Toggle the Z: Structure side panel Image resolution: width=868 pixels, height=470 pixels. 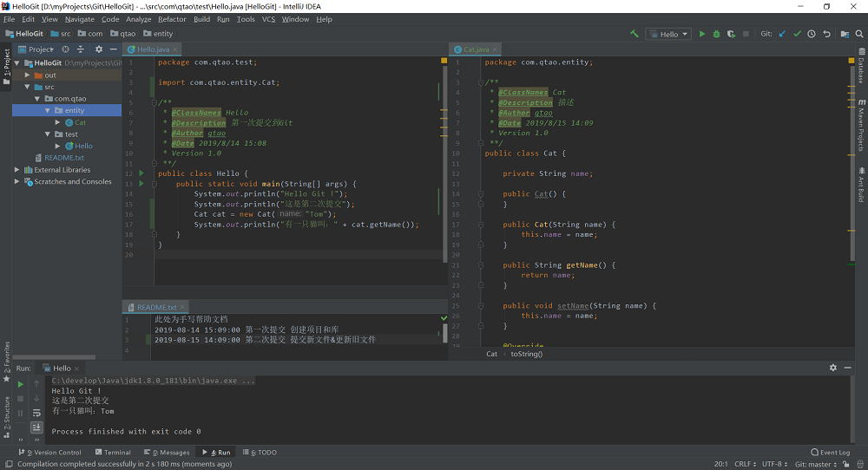click(x=7, y=418)
